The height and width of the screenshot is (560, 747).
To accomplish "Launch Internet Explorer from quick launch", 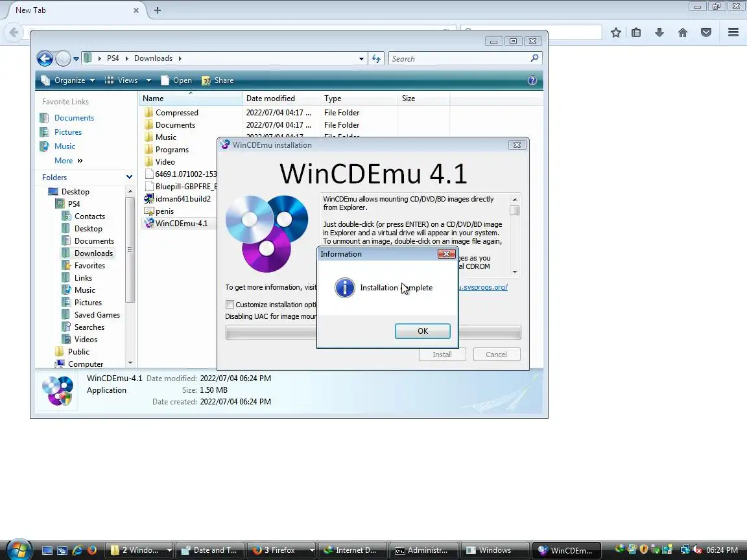I will [x=77, y=550].
